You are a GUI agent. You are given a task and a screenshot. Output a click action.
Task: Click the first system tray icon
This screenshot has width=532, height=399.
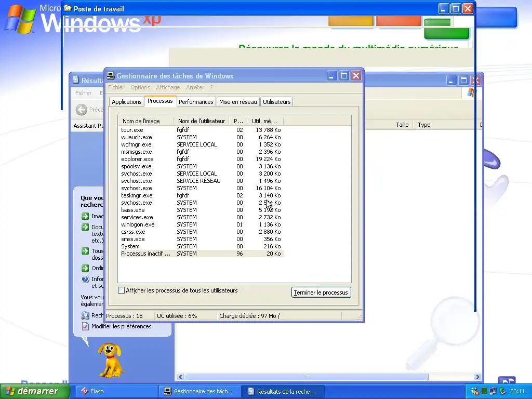pos(475,391)
